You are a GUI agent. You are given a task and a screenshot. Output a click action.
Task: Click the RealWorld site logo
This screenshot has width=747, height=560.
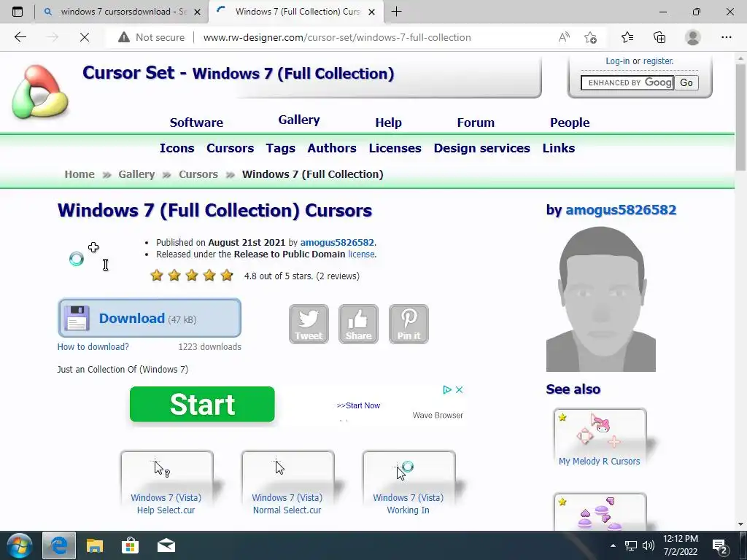click(40, 91)
